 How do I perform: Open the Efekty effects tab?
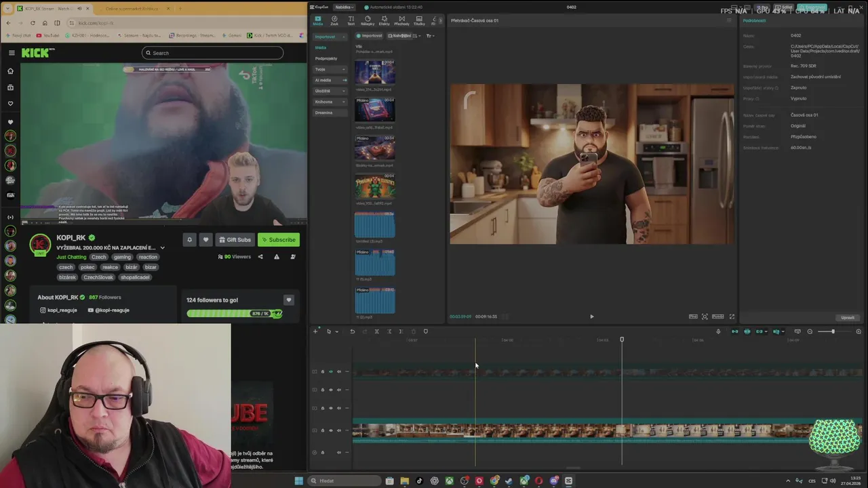384,20
